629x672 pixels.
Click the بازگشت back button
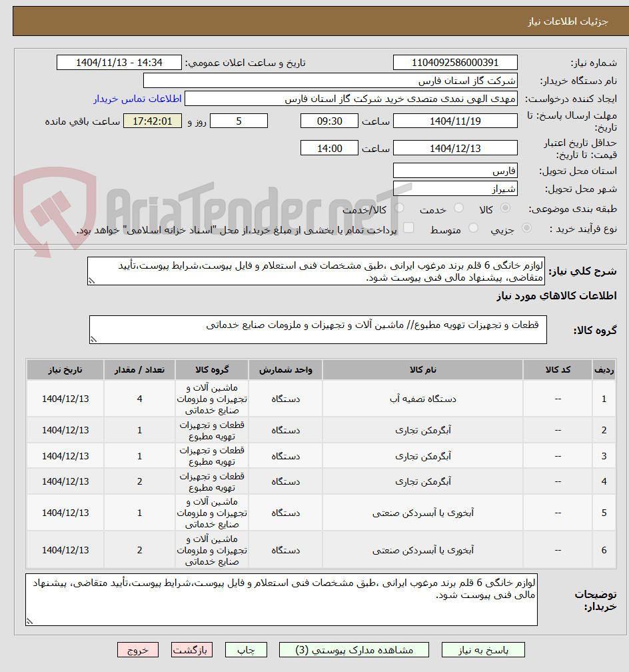point(191,650)
